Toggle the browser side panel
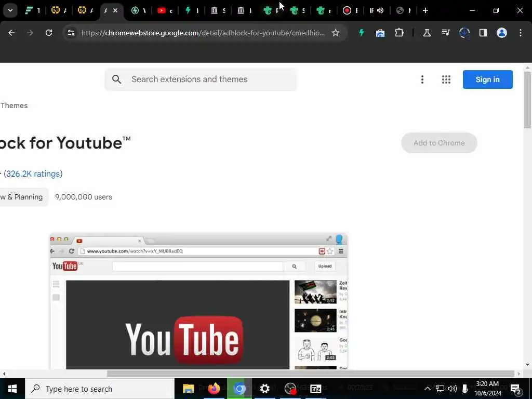Screen dimensions: 532x399 coord(483,33)
